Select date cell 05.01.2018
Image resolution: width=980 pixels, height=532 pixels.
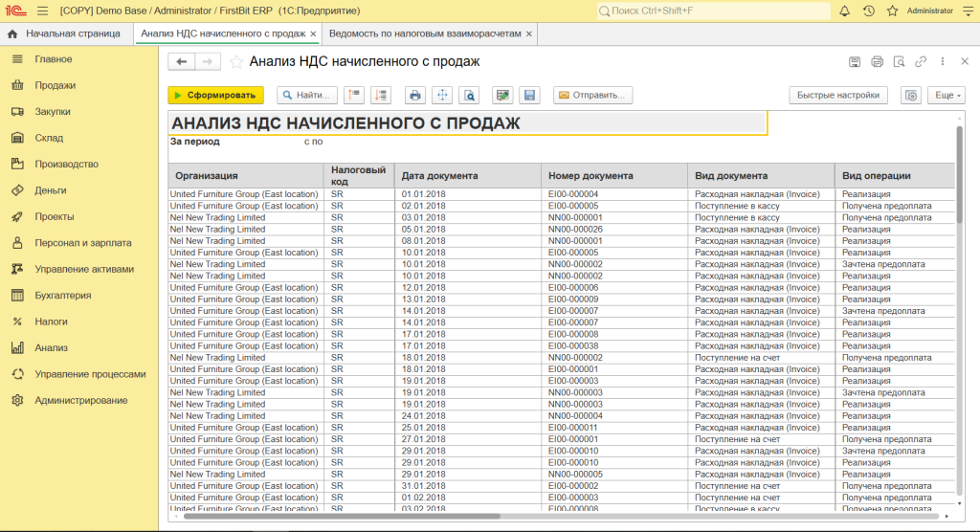467,229
